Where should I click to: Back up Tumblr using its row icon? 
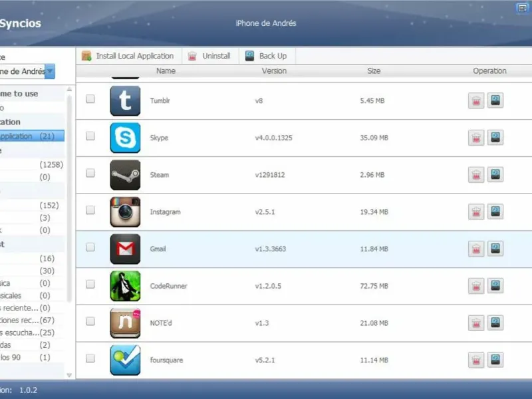click(x=495, y=100)
